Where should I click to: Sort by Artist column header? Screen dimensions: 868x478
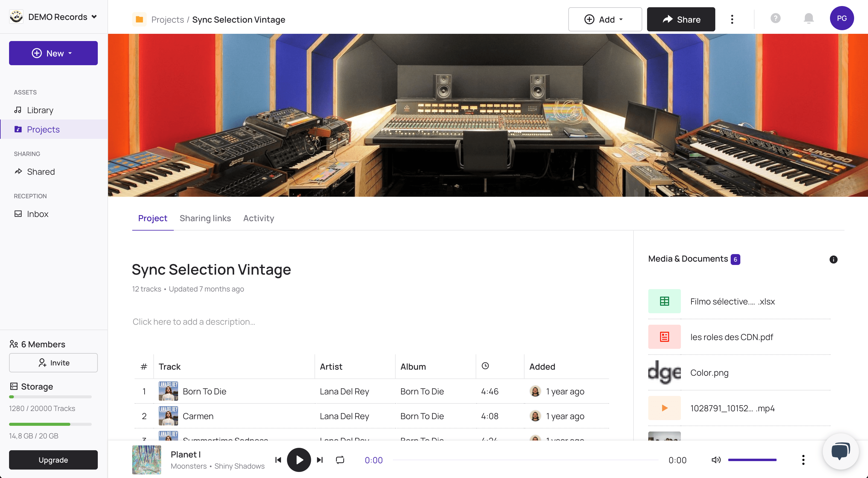point(331,367)
